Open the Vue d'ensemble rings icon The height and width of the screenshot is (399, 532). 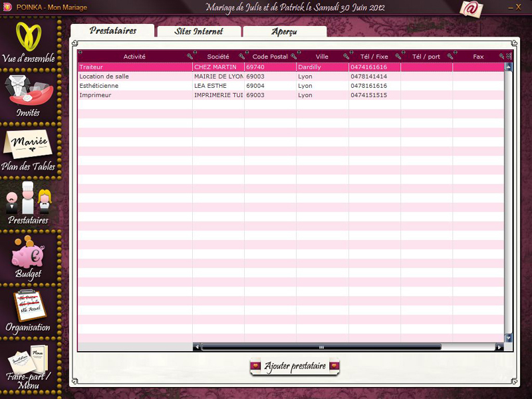[29, 37]
